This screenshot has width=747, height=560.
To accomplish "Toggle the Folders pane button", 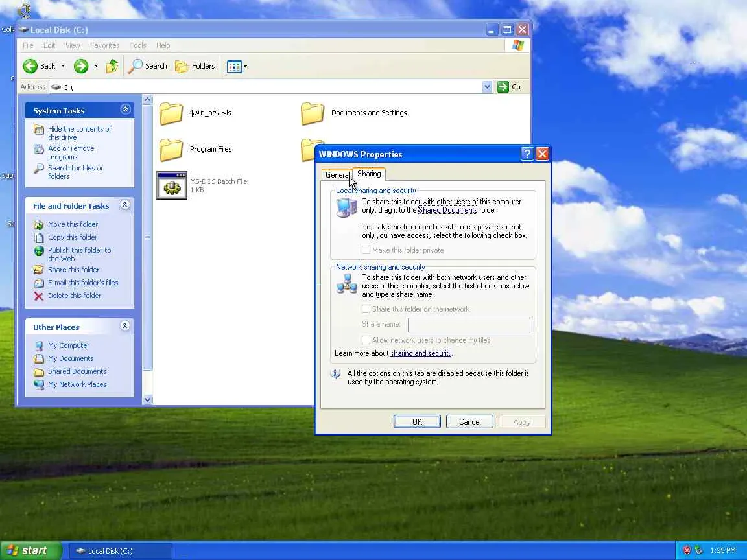I will tap(195, 66).
